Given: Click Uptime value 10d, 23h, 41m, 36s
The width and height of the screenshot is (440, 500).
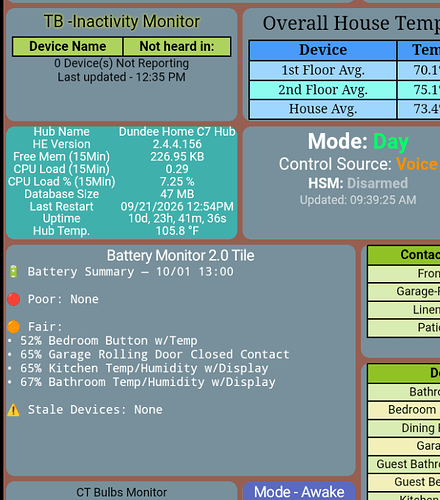Looking at the screenshot, I should click(177, 219).
